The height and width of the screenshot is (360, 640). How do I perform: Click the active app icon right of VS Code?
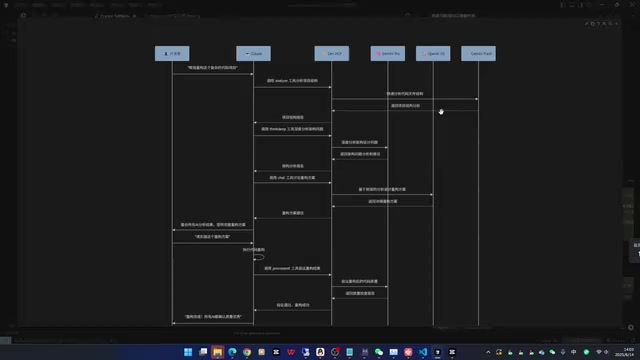[438, 352]
